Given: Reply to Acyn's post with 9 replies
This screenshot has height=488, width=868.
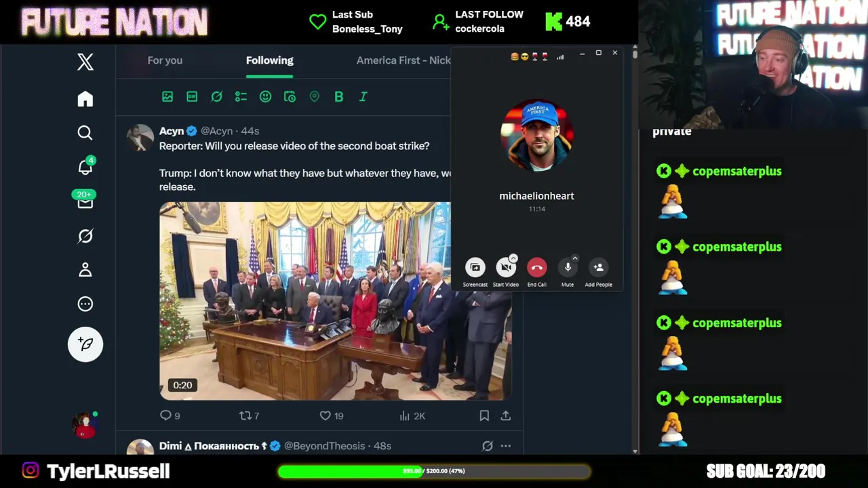Looking at the screenshot, I should tap(170, 415).
